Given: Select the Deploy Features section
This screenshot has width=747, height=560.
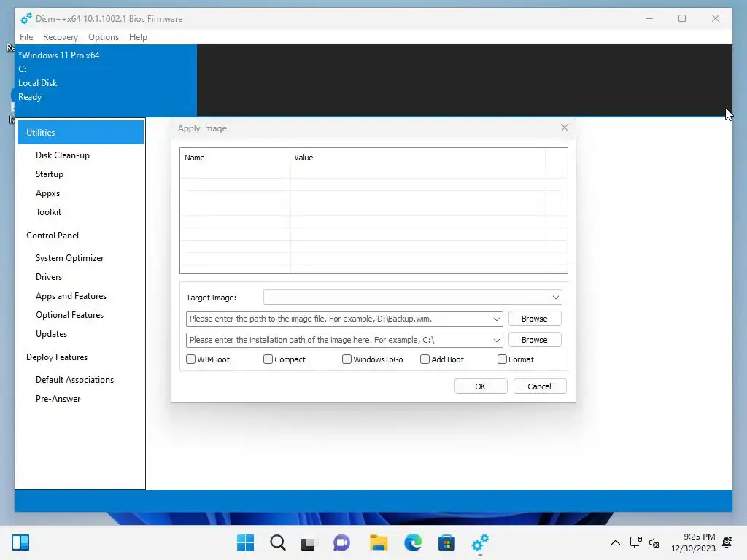Looking at the screenshot, I should (x=57, y=357).
